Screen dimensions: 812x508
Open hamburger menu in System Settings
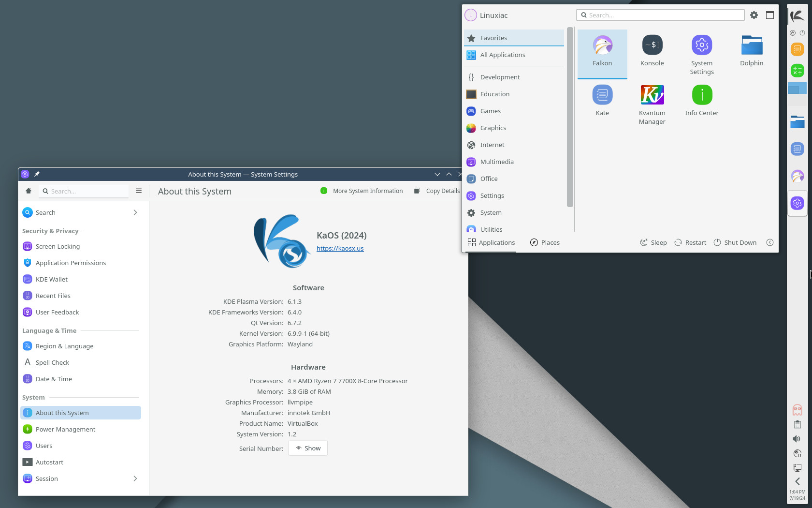(139, 191)
